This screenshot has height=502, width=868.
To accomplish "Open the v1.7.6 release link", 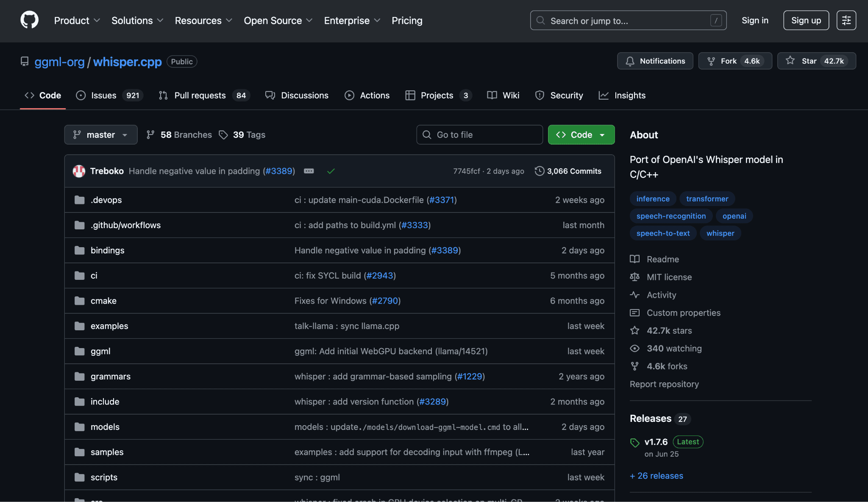I will (x=655, y=441).
